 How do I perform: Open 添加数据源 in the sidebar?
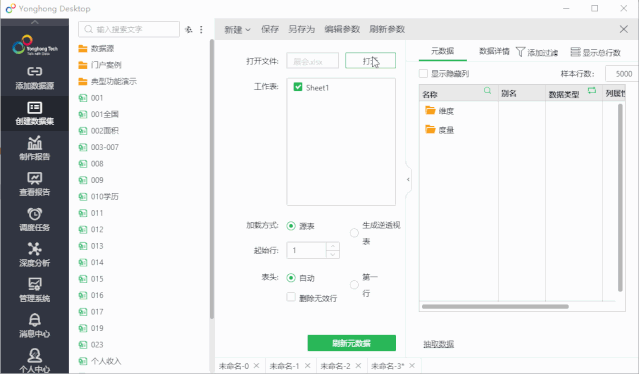click(35, 78)
